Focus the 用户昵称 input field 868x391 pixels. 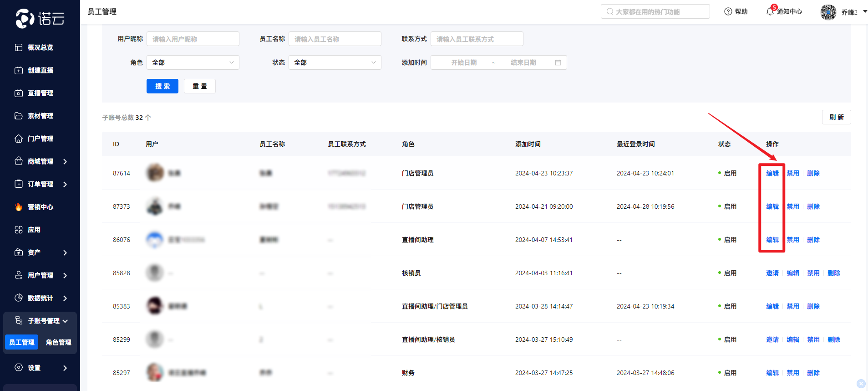coord(193,39)
